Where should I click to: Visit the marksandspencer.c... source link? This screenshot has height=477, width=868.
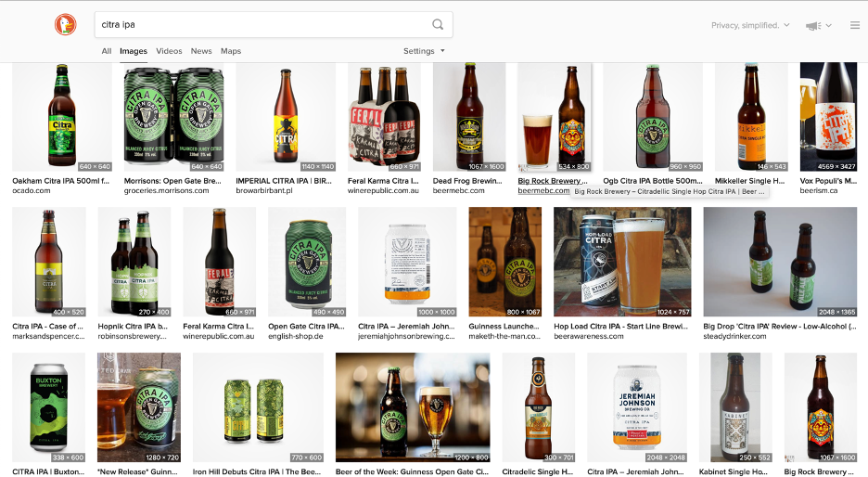49,336
